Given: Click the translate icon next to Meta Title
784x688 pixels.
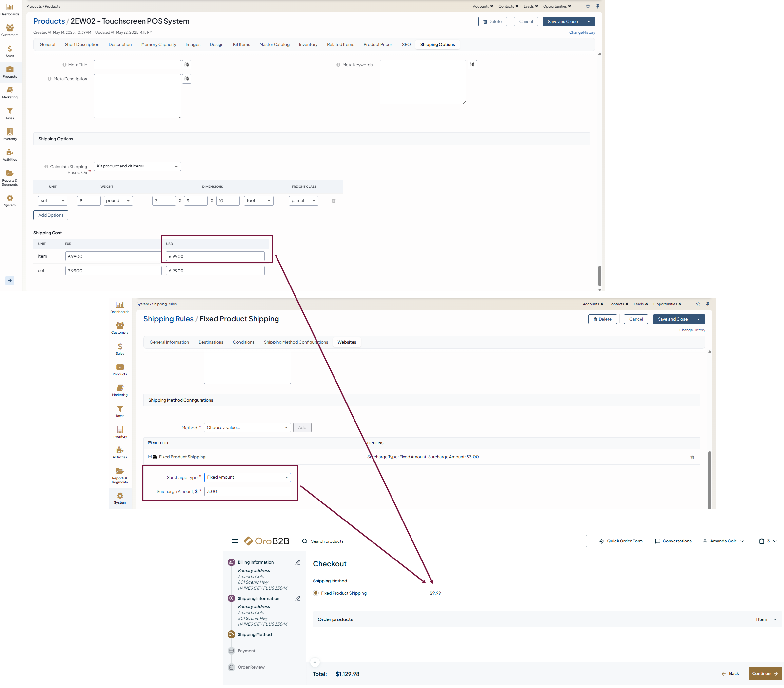Looking at the screenshot, I should click(186, 65).
